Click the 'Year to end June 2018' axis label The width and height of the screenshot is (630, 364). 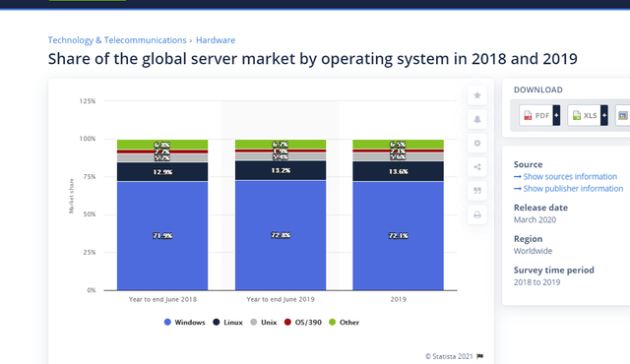(162, 299)
